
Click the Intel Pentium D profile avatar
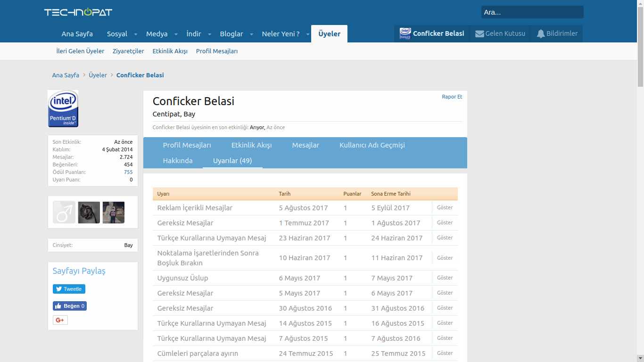pos(63,109)
